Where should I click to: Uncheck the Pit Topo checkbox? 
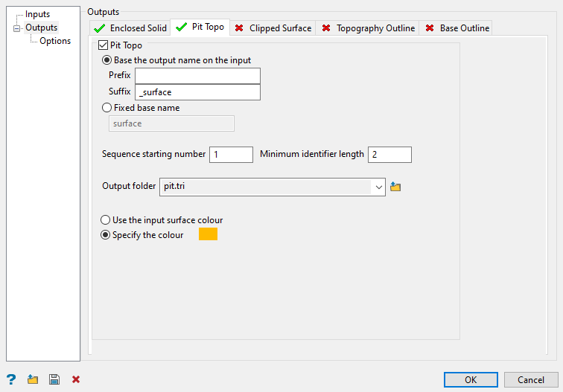point(104,45)
